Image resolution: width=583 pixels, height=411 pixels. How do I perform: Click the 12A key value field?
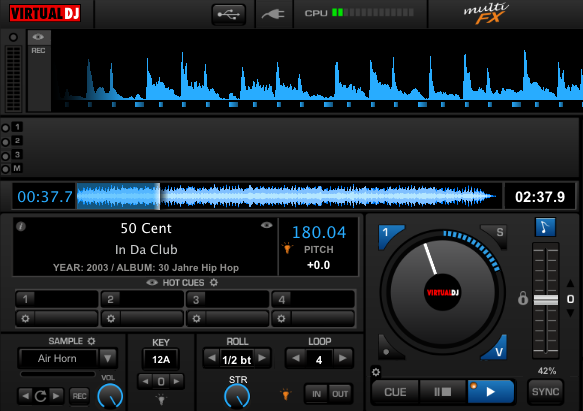coord(161,359)
